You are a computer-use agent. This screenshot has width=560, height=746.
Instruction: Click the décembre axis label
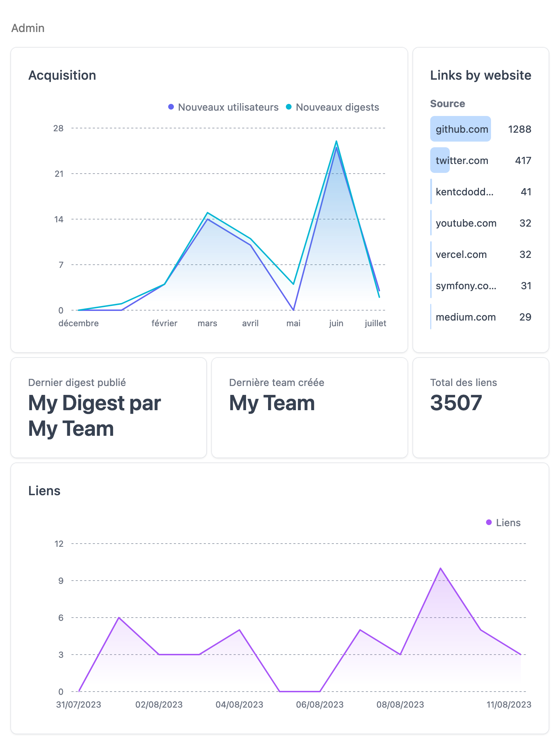tap(79, 323)
